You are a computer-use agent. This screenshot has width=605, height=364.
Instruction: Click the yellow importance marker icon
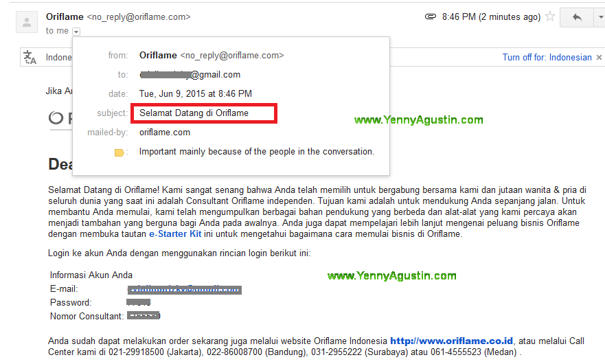click(119, 152)
